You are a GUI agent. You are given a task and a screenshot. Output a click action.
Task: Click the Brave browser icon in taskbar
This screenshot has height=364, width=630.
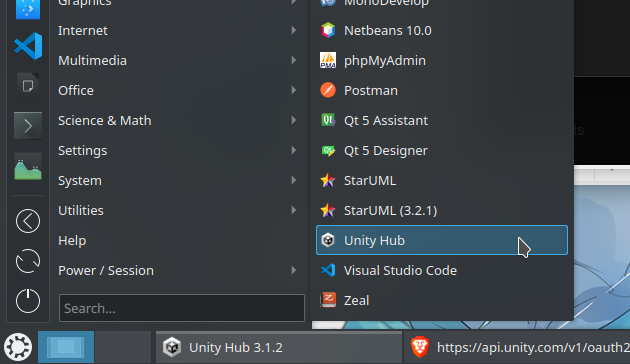point(420,347)
